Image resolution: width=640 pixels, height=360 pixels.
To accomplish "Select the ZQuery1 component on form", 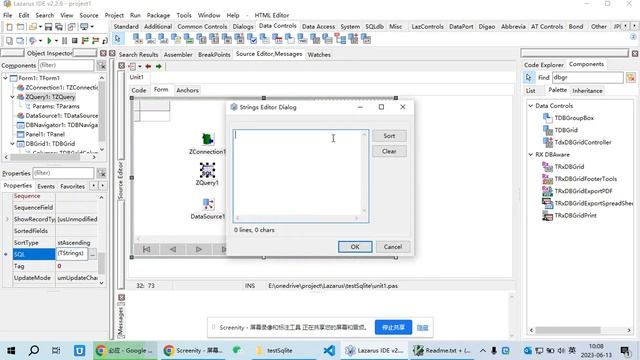I will (x=207, y=170).
